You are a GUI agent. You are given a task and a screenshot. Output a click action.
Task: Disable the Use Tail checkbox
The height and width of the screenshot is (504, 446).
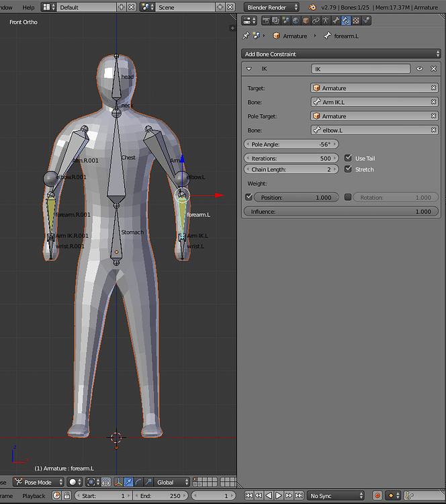pos(348,158)
